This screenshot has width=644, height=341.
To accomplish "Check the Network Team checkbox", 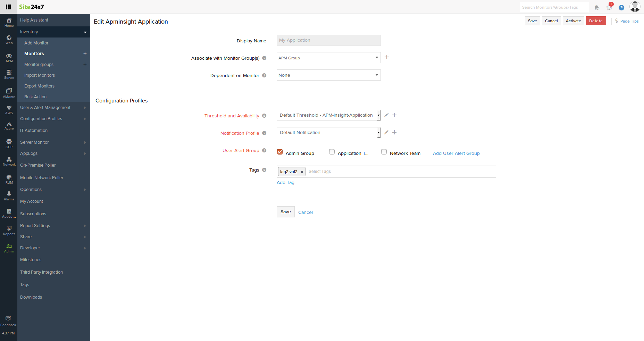I will [384, 152].
